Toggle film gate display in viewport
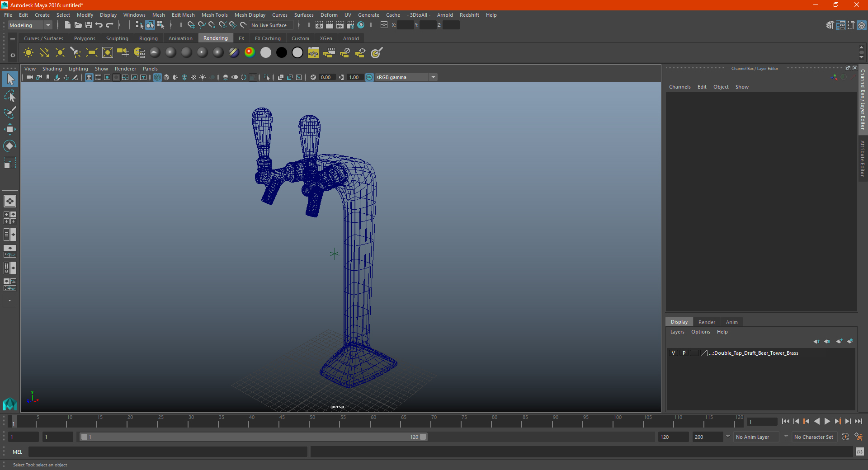This screenshot has width=868, height=470. pyautogui.click(x=98, y=77)
